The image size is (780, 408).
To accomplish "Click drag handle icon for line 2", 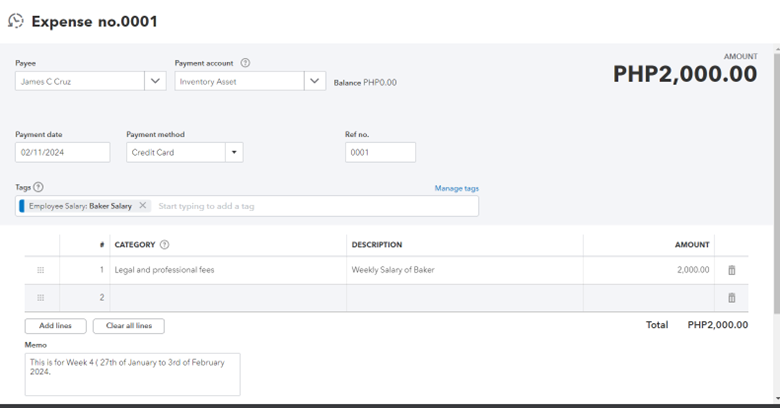I will tap(41, 298).
